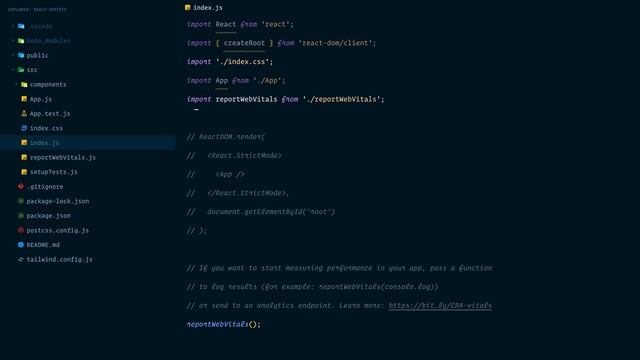Open the https://bit.ly/CRA-vitals link
Viewport: 640px width, 360px height.
pyautogui.click(x=440, y=305)
